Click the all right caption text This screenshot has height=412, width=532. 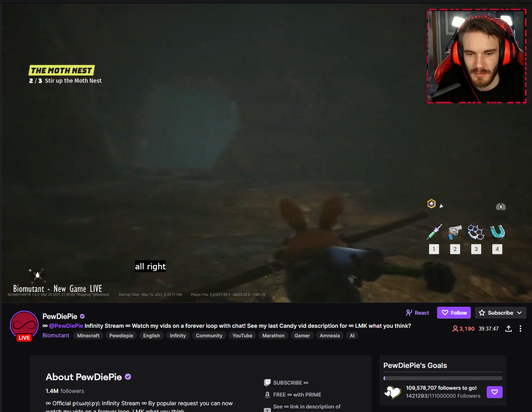[x=150, y=267]
